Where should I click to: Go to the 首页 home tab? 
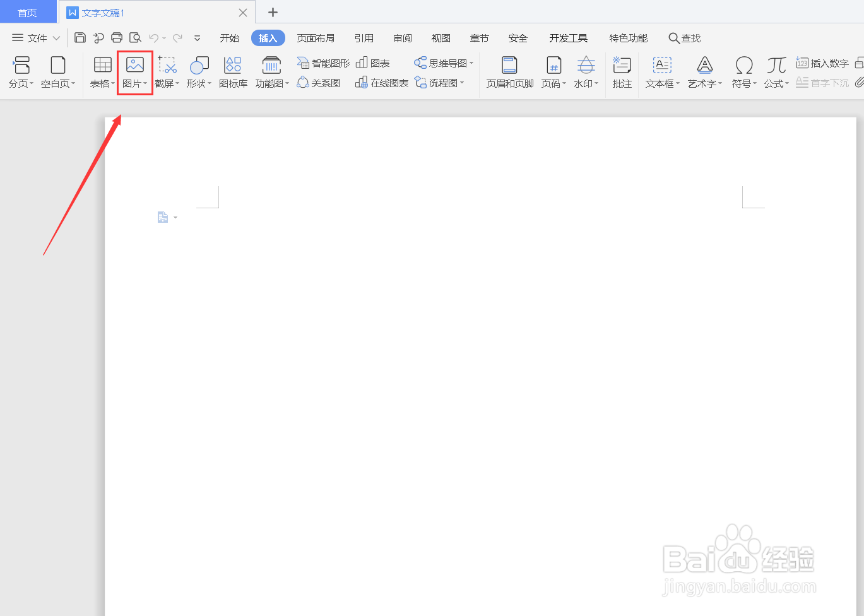pos(28,12)
